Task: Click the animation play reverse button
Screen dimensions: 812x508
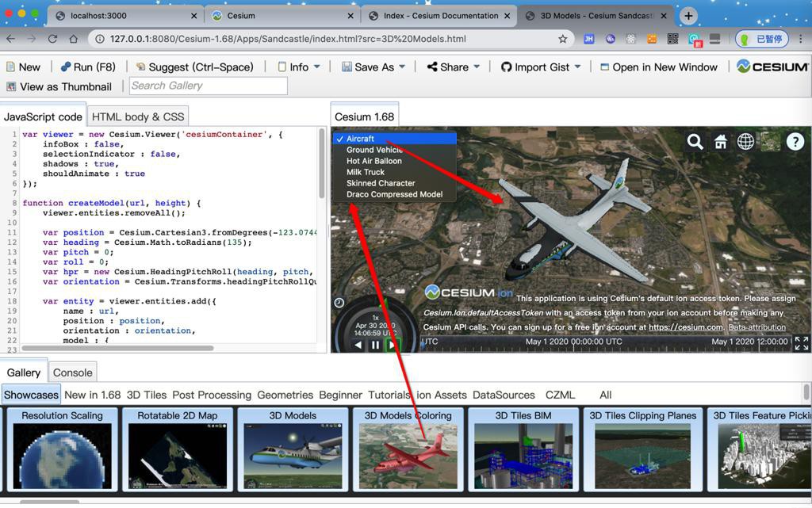Action: tap(358, 345)
